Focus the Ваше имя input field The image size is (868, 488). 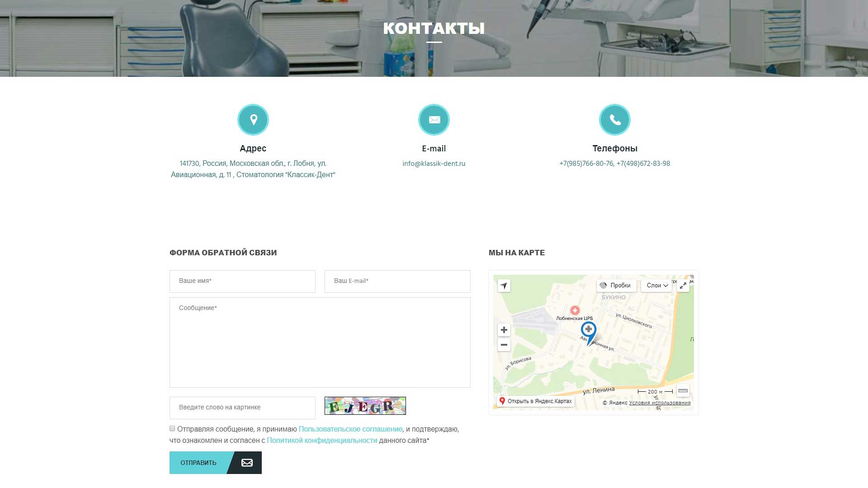tap(242, 281)
